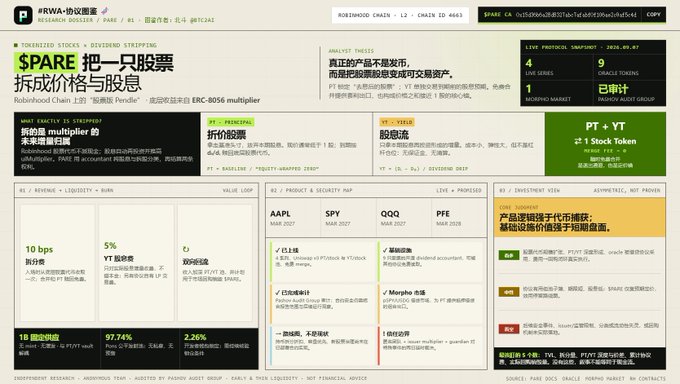Click the '10 bps' fee card value

[x=39, y=249]
